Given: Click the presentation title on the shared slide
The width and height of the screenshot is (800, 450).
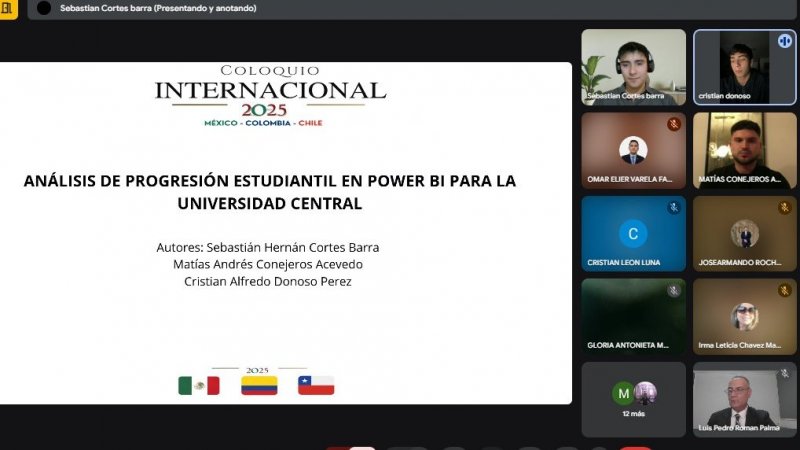Looking at the screenshot, I should point(270,191).
